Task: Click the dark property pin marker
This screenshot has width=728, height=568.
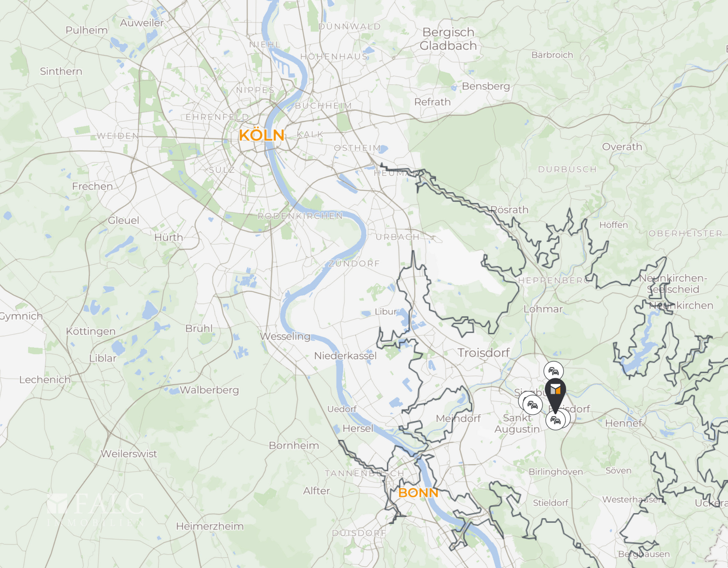Action: pyautogui.click(x=555, y=395)
